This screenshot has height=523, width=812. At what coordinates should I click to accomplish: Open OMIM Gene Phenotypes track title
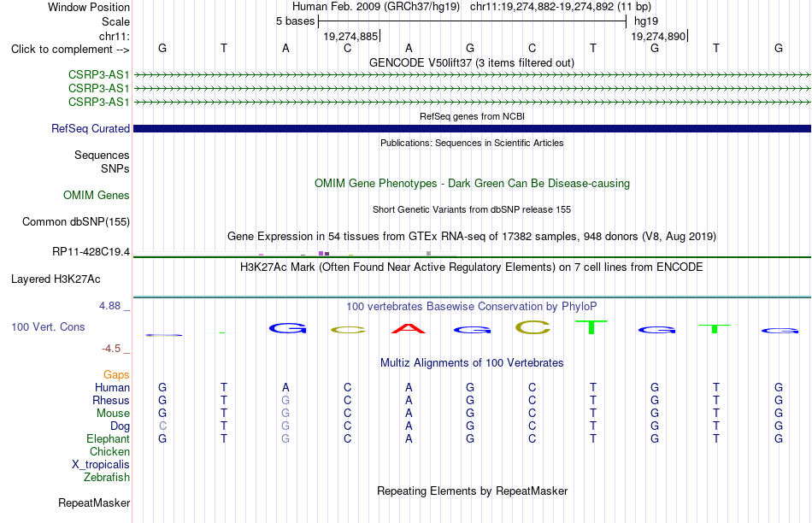pyautogui.click(x=472, y=184)
